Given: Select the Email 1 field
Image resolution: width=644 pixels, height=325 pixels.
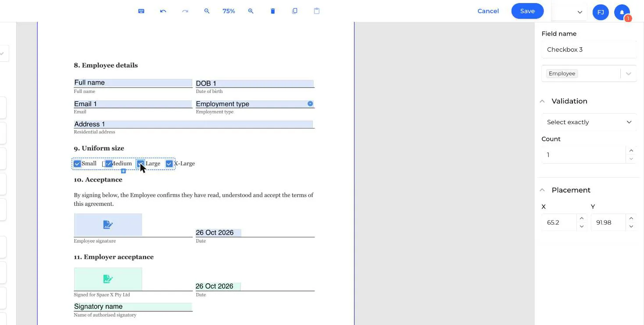Looking at the screenshot, I should (x=133, y=104).
